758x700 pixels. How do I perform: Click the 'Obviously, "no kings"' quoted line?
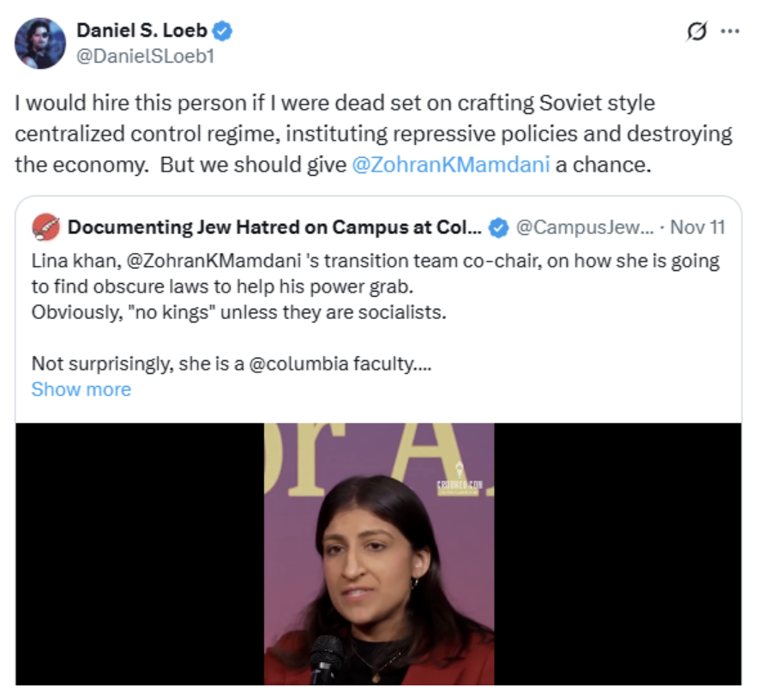pyautogui.click(x=238, y=312)
